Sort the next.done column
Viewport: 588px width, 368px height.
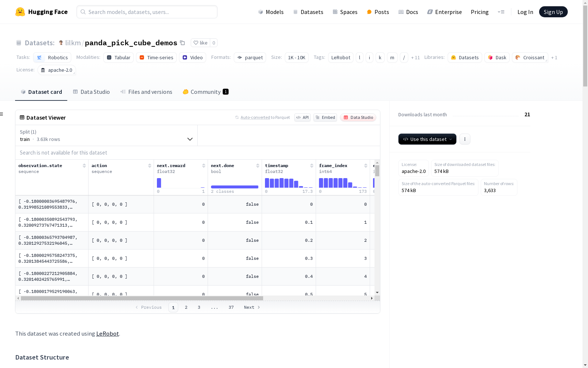tap(258, 166)
